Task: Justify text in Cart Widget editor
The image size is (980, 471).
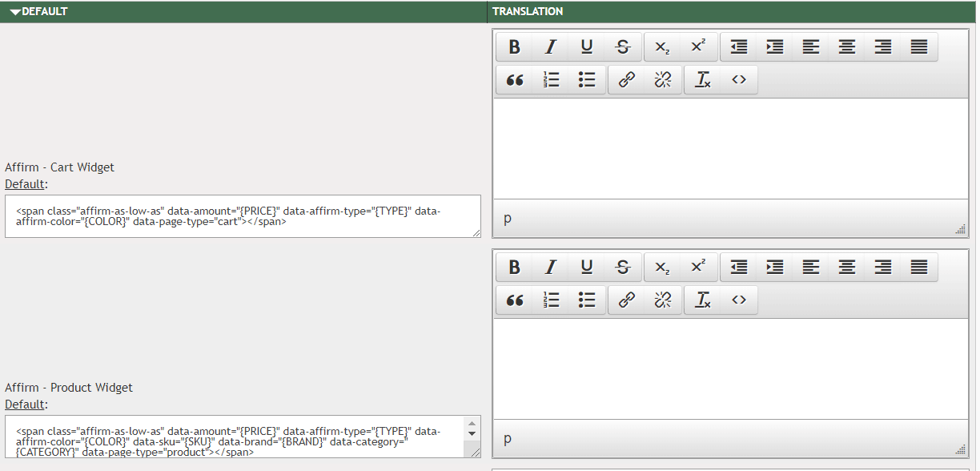Action: click(x=919, y=47)
